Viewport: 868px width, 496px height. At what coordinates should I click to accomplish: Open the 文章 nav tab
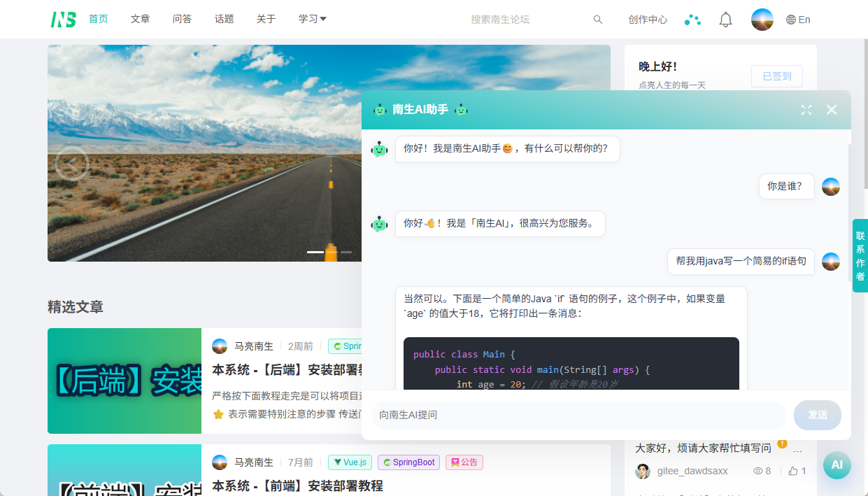tap(140, 20)
